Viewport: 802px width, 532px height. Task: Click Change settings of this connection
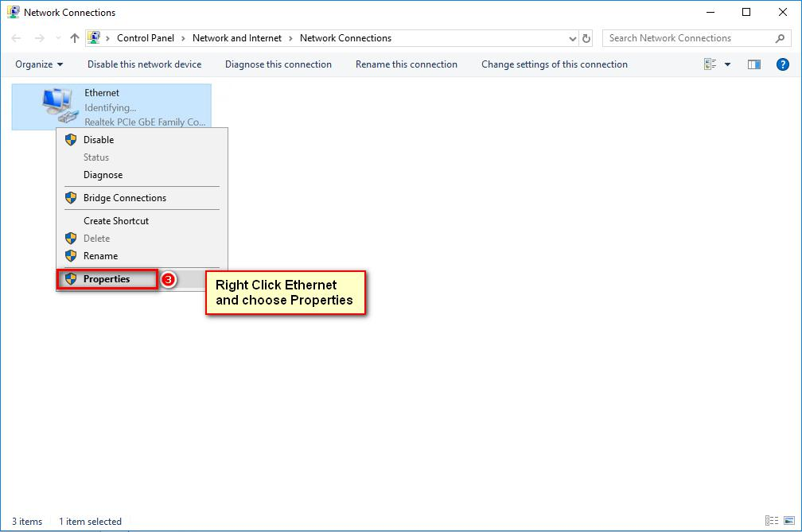(555, 64)
